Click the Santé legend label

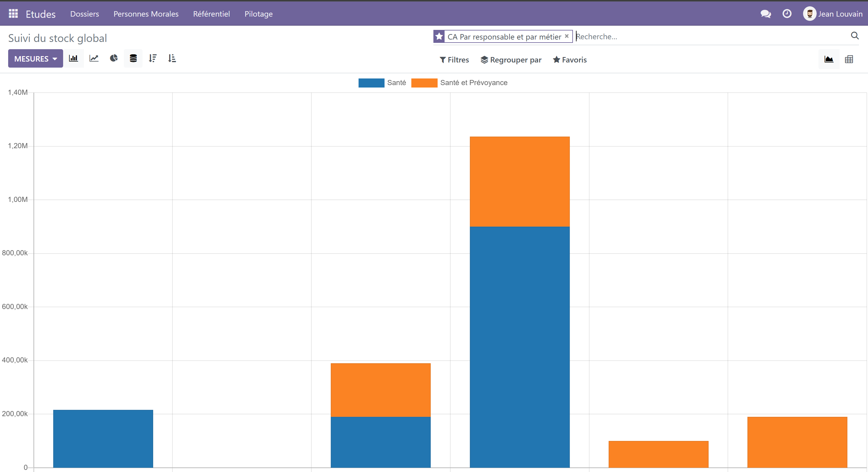397,83
